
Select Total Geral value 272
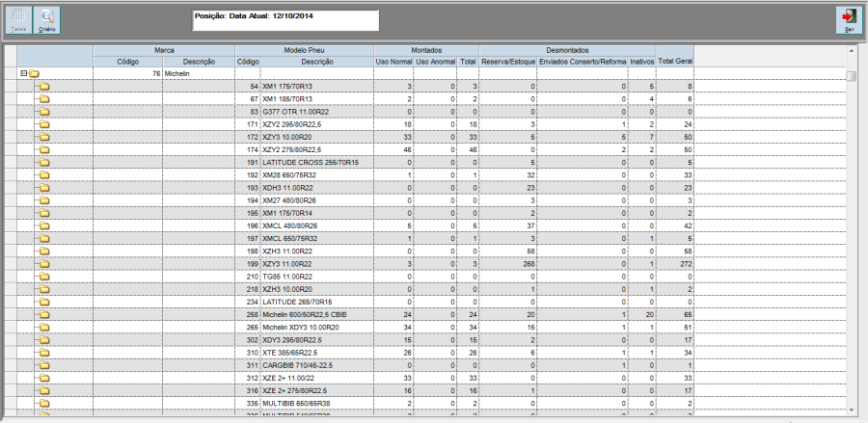pos(675,264)
